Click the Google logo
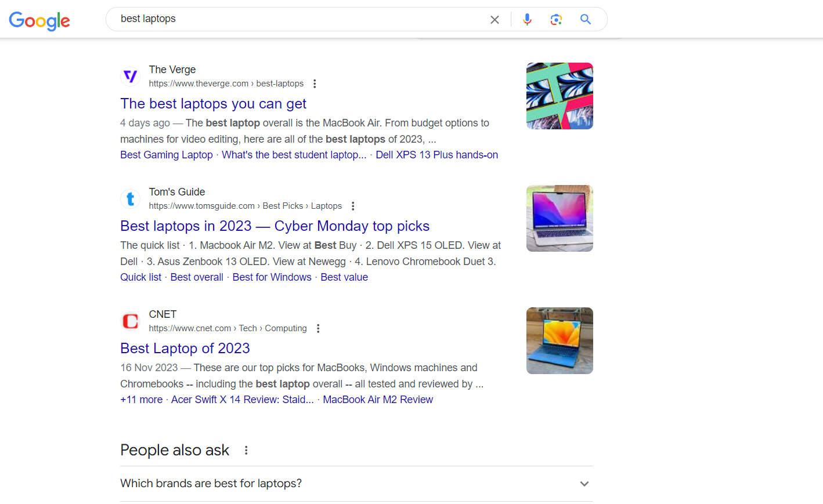Image resolution: width=823 pixels, height=504 pixels. [x=39, y=21]
